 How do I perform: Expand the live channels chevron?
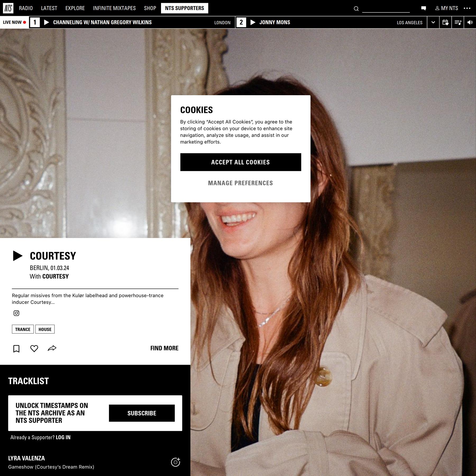pyautogui.click(x=433, y=22)
